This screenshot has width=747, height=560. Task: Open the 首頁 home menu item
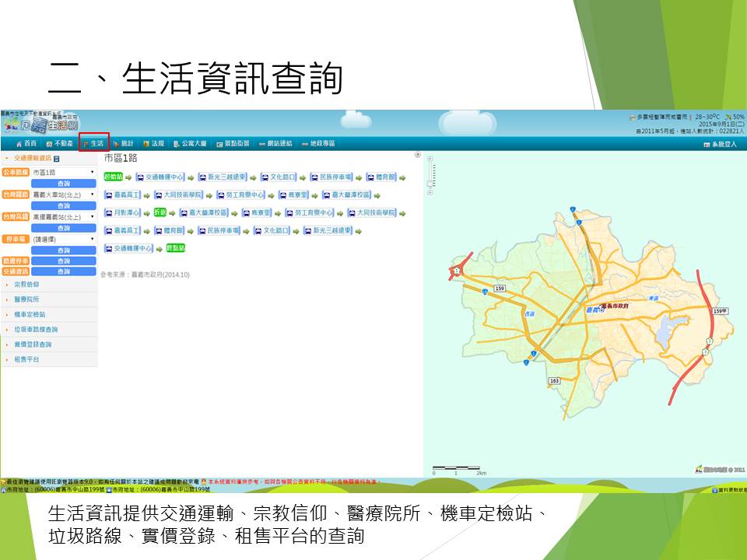click(26, 143)
